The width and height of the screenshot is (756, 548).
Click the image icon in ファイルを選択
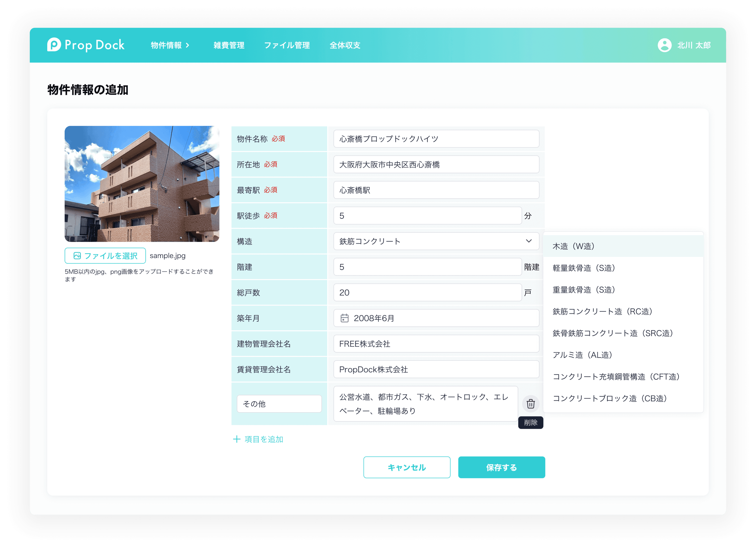click(77, 255)
